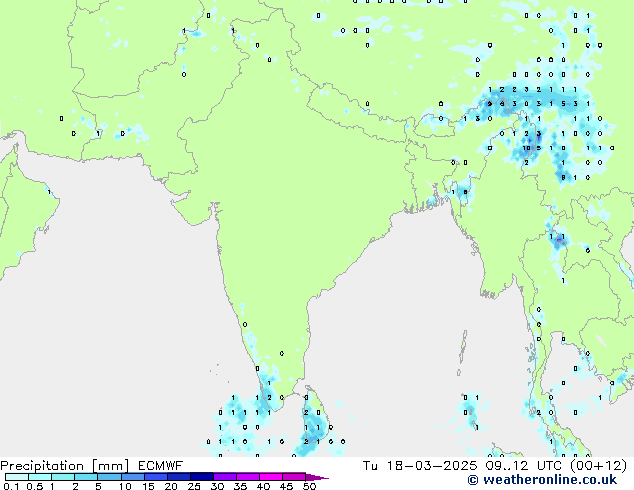Click the 'ECMWF' model label

[161, 466]
